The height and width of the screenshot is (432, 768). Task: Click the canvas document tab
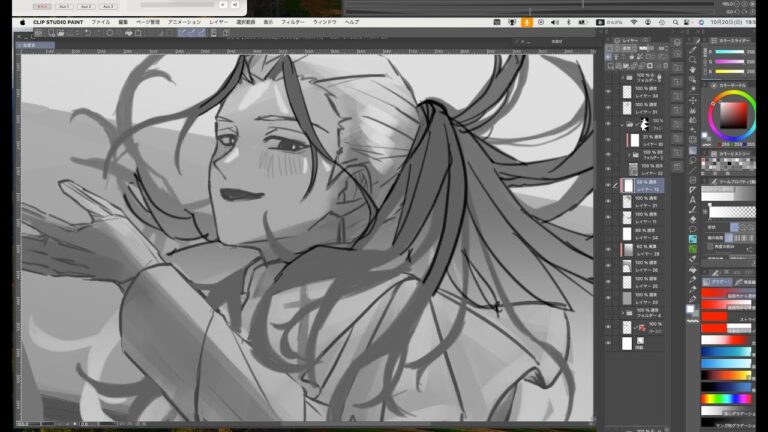pos(35,45)
